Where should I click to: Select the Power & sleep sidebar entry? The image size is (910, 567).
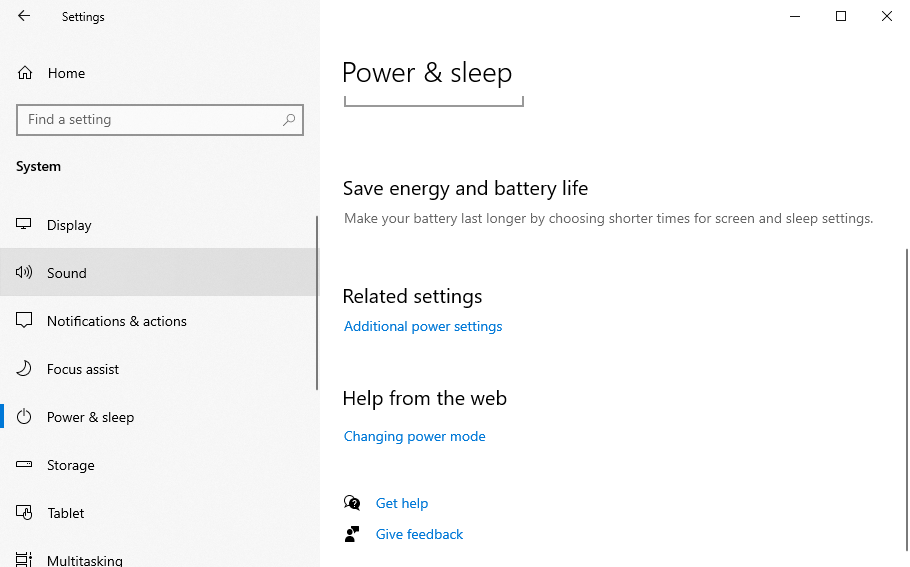point(90,417)
